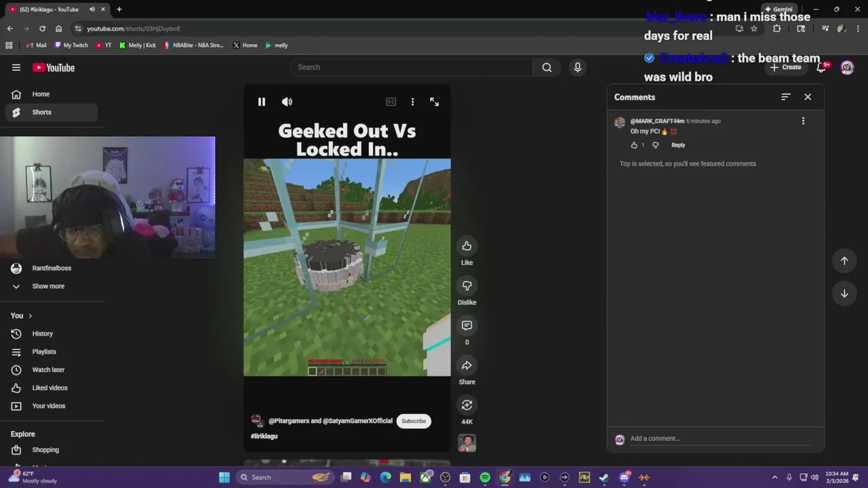Click the browser home button

click(58, 28)
